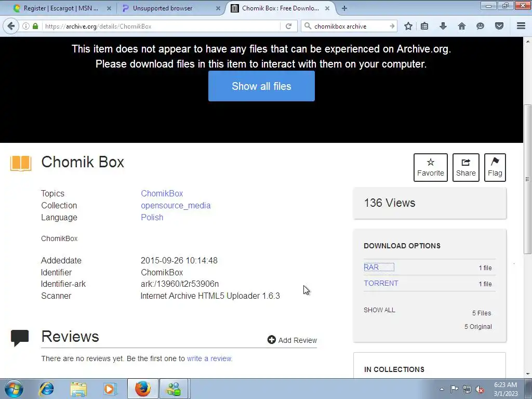Open site information icon in address bar

26,26
